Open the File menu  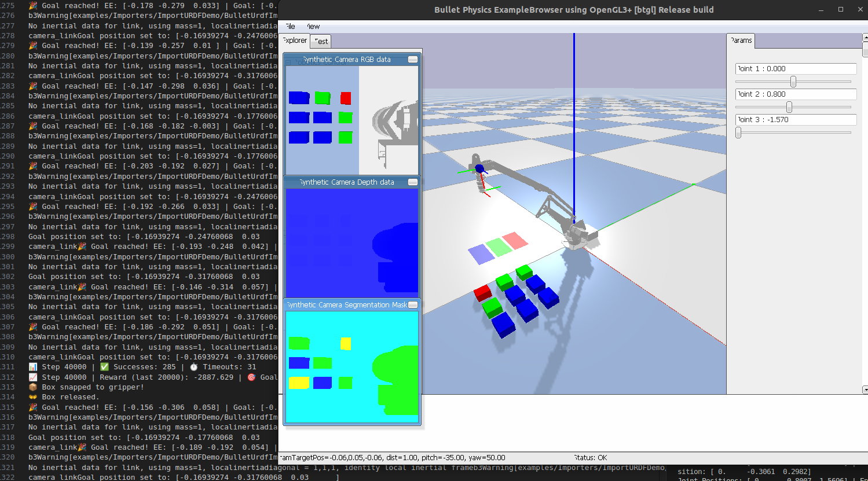(x=290, y=27)
